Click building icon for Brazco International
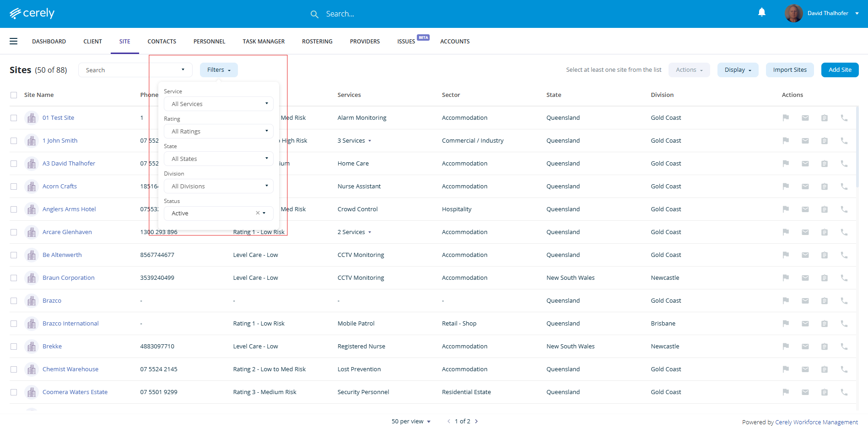Image resolution: width=868 pixels, height=427 pixels. [x=32, y=324]
